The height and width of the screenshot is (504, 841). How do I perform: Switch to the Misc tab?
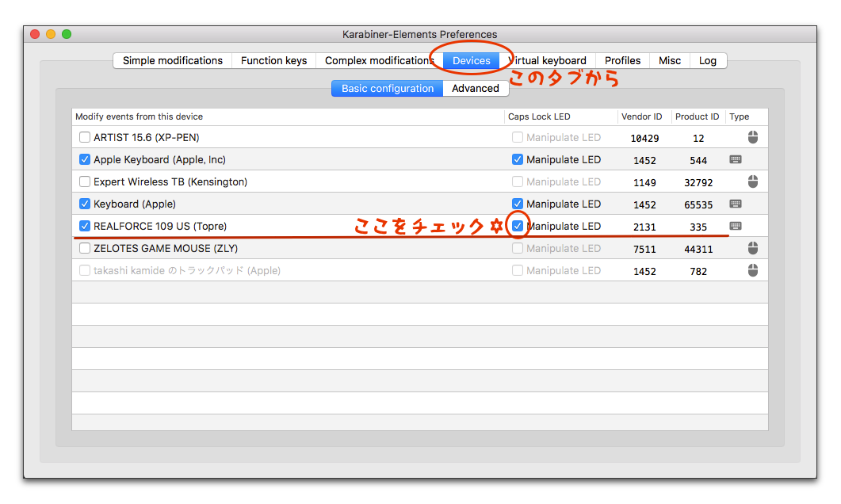[x=670, y=60]
